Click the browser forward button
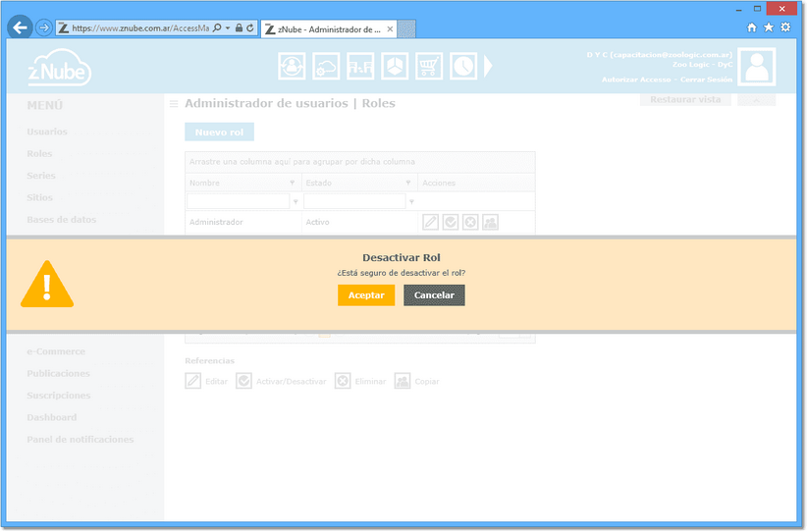 pos(44,27)
